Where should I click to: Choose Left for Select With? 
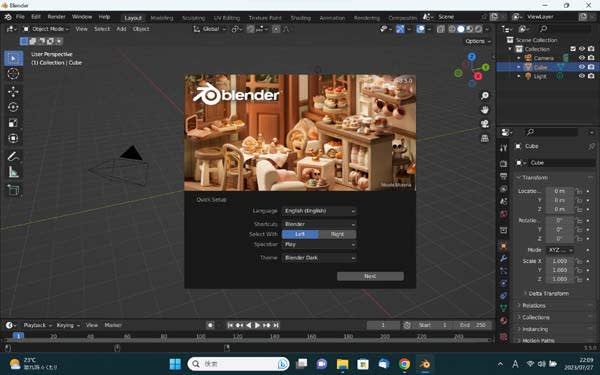pos(300,234)
